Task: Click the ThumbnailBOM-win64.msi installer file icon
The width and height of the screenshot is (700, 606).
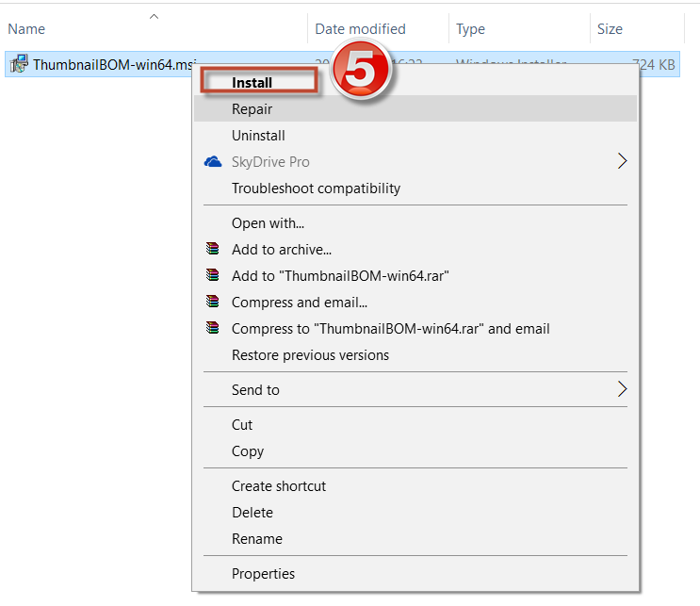Action: click(x=19, y=64)
